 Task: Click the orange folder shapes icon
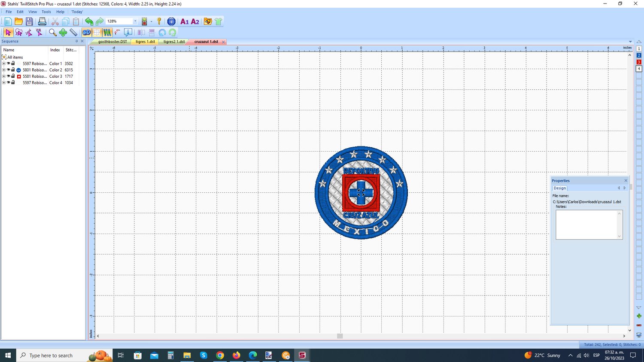(208, 21)
